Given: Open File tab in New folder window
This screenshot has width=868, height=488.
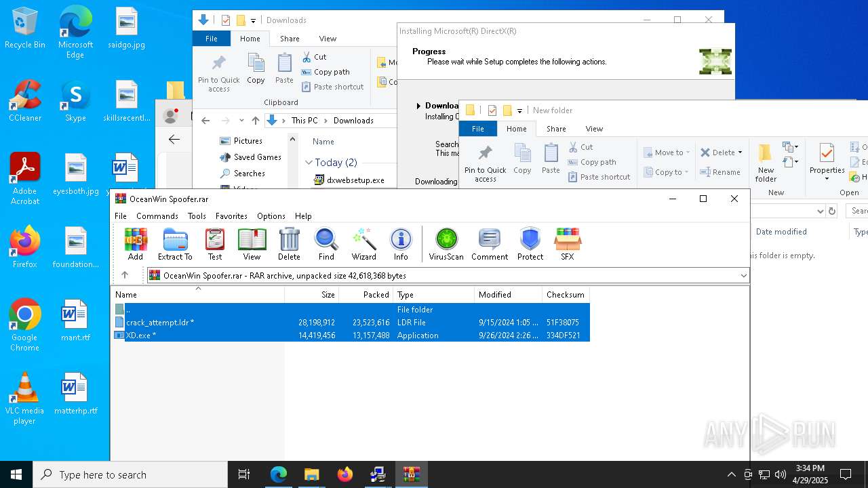Looking at the screenshot, I should click(478, 129).
